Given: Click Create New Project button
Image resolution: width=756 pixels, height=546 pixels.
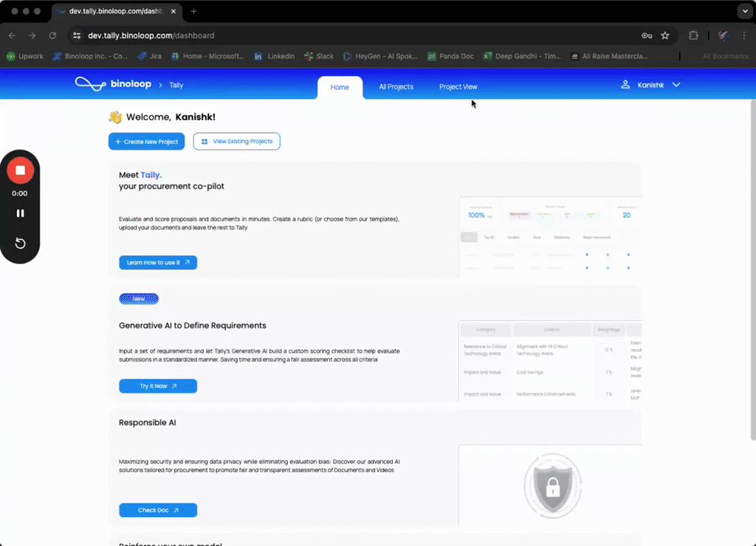Looking at the screenshot, I should point(147,141).
